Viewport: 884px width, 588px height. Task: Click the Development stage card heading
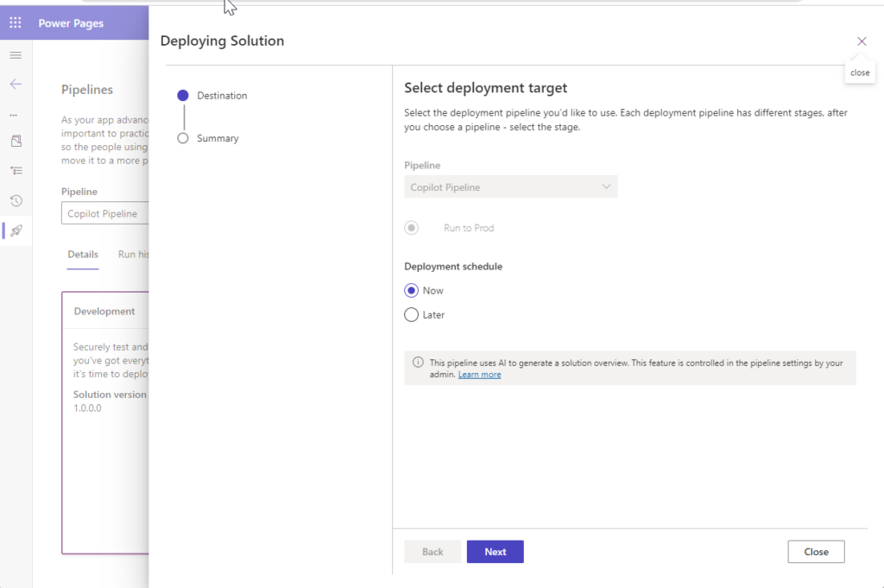(104, 311)
